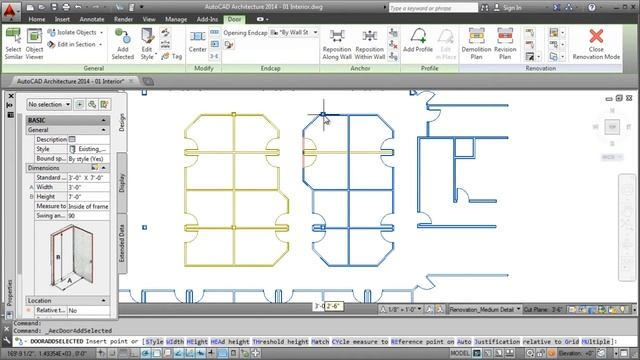Open the Annotate ribbon tab
Screen dimensions: 640x360
(x=92, y=19)
